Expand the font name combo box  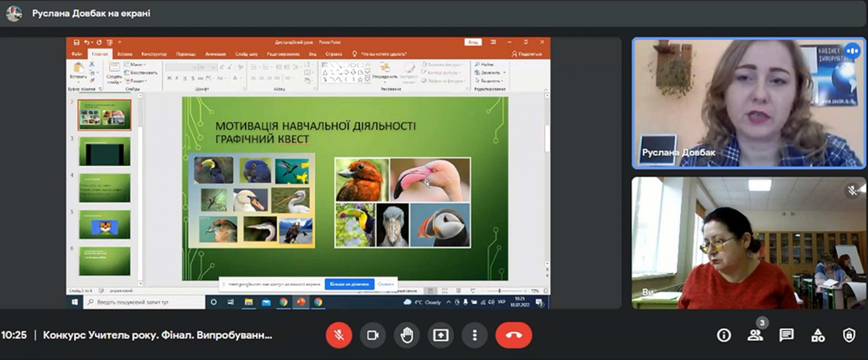(x=194, y=68)
